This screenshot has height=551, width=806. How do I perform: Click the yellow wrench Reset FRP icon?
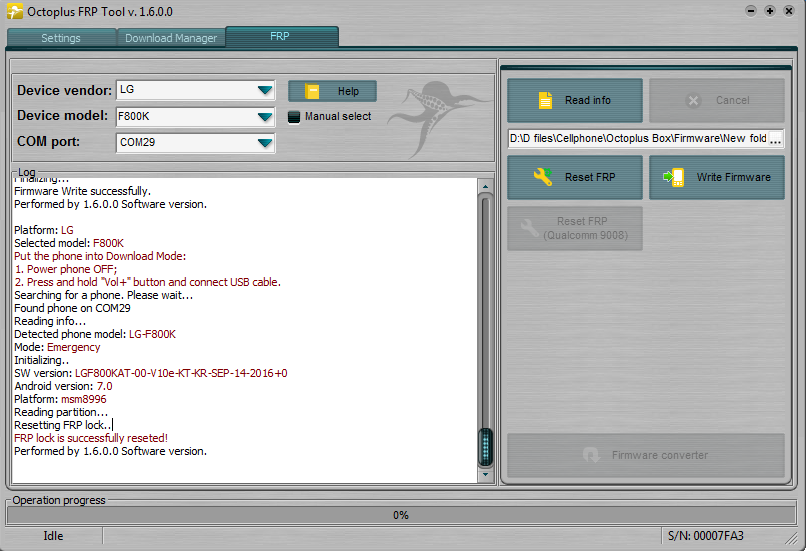pyautogui.click(x=543, y=177)
